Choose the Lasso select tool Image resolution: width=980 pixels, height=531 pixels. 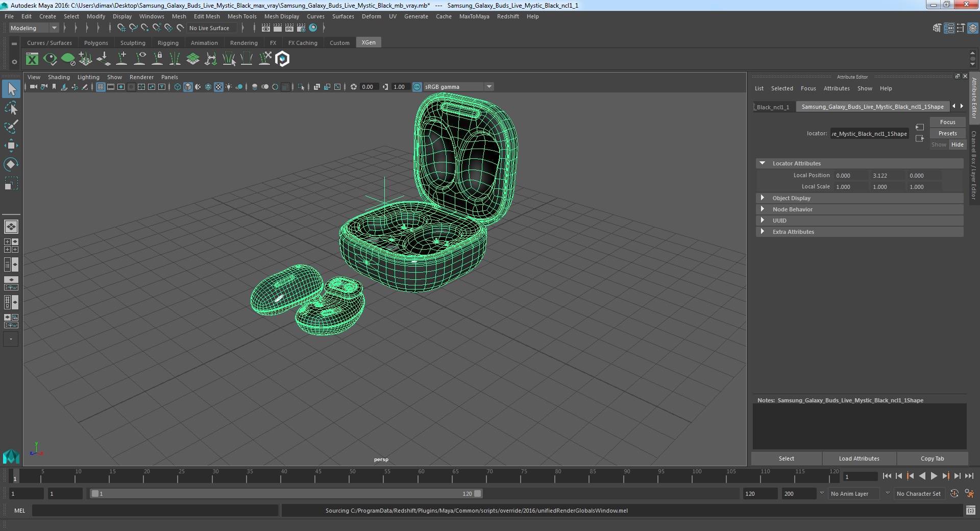click(11, 108)
